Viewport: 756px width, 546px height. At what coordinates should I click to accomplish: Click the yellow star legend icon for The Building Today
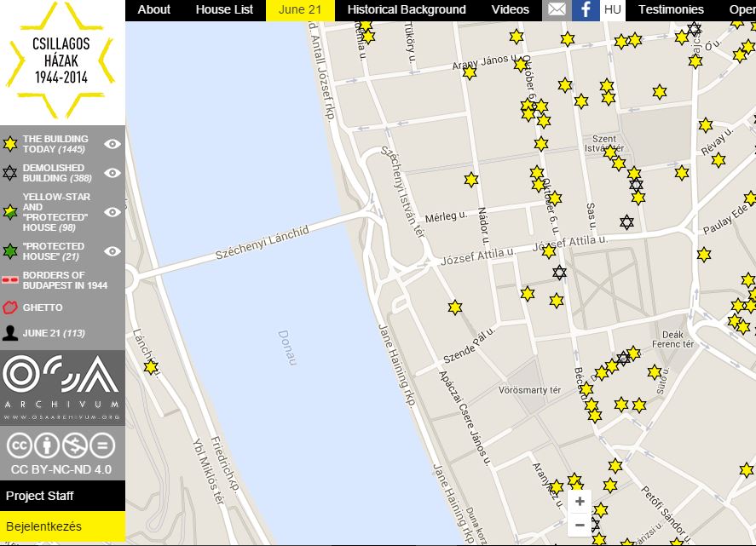coord(10,144)
